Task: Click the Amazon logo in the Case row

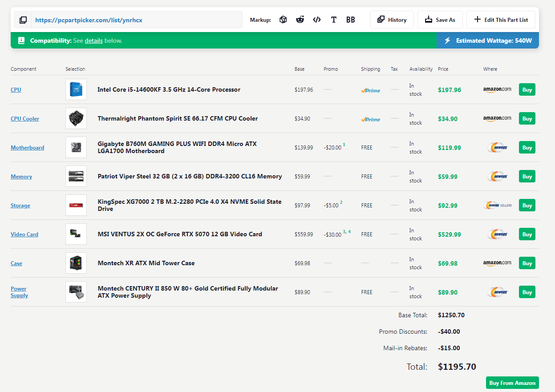Action: click(x=497, y=263)
